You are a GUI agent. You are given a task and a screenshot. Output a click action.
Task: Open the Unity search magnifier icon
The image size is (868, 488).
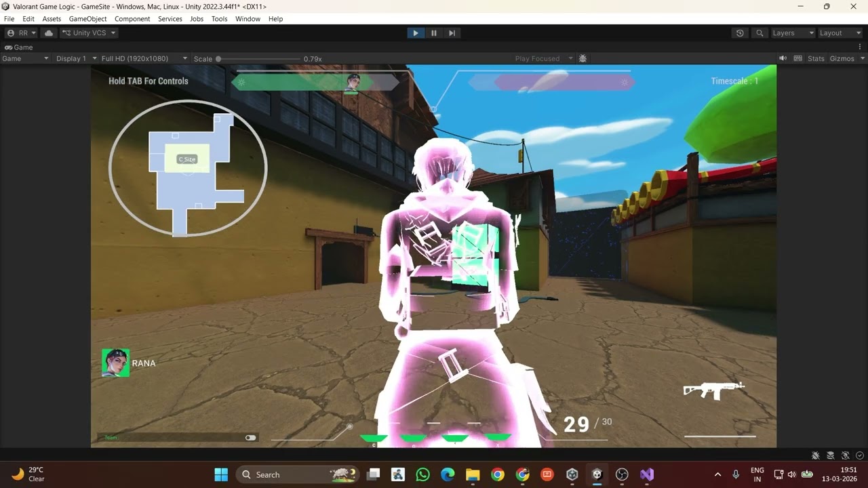[759, 33]
